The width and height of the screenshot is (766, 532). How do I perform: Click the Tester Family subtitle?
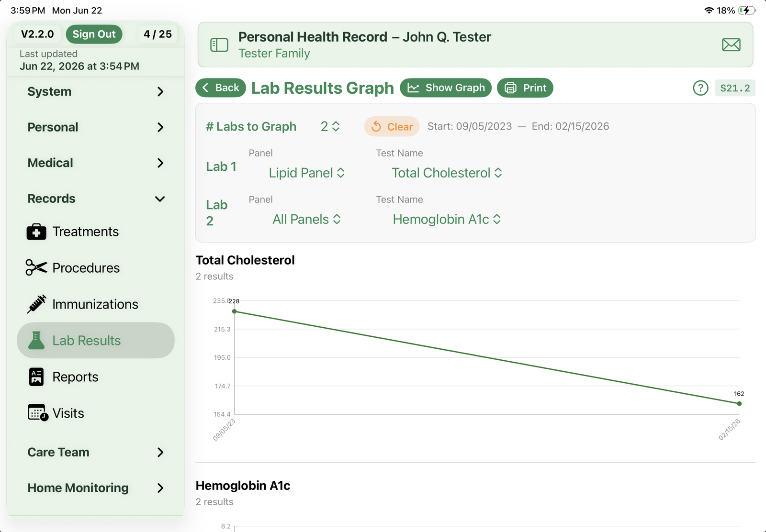pyautogui.click(x=274, y=54)
